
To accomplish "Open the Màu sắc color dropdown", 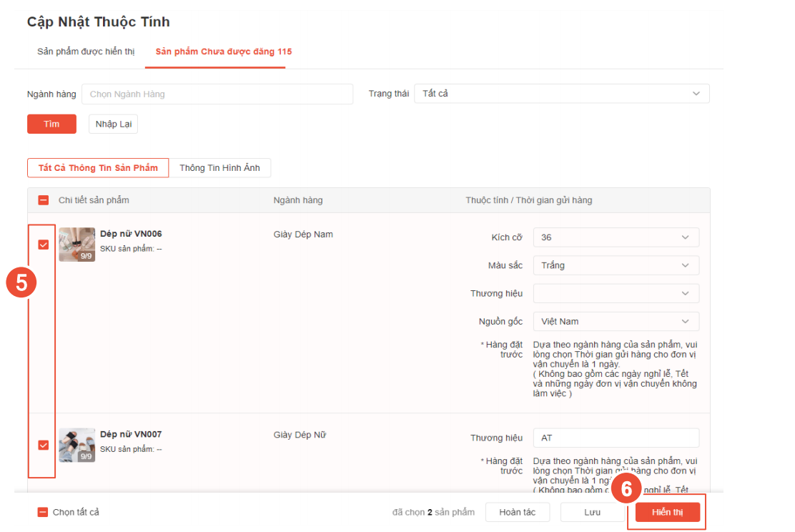I will [616, 265].
